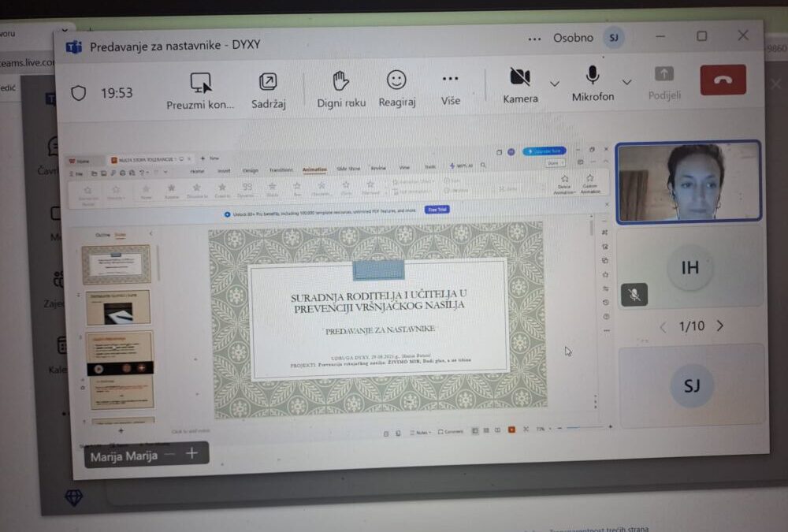
Task: Click the Podijeli share screen icon
Action: pyautogui.click(x=664, y=75)
